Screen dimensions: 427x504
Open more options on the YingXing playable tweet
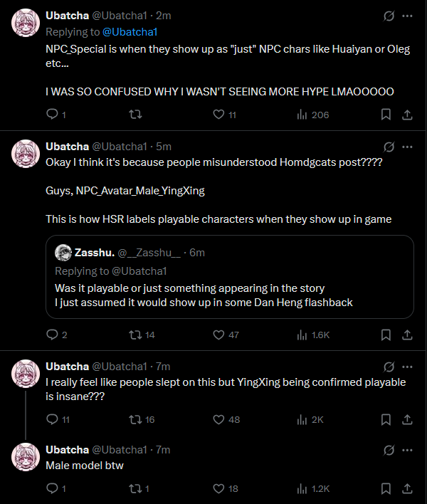407,366
